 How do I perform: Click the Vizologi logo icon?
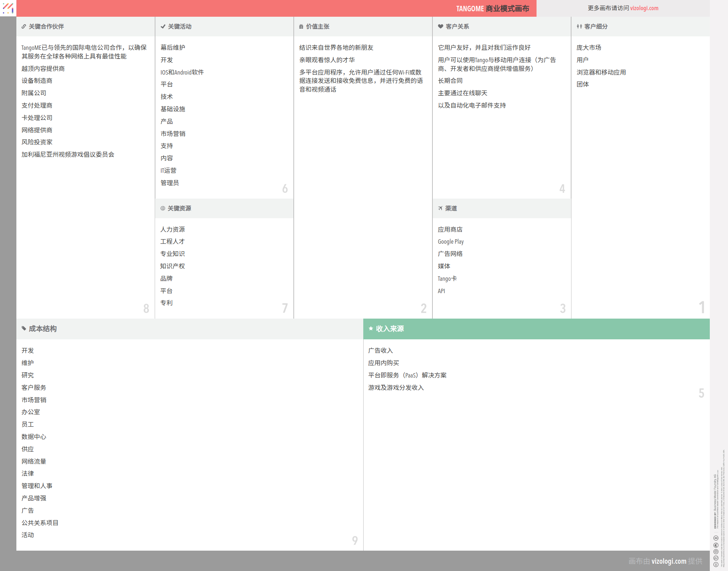point(8,8)
